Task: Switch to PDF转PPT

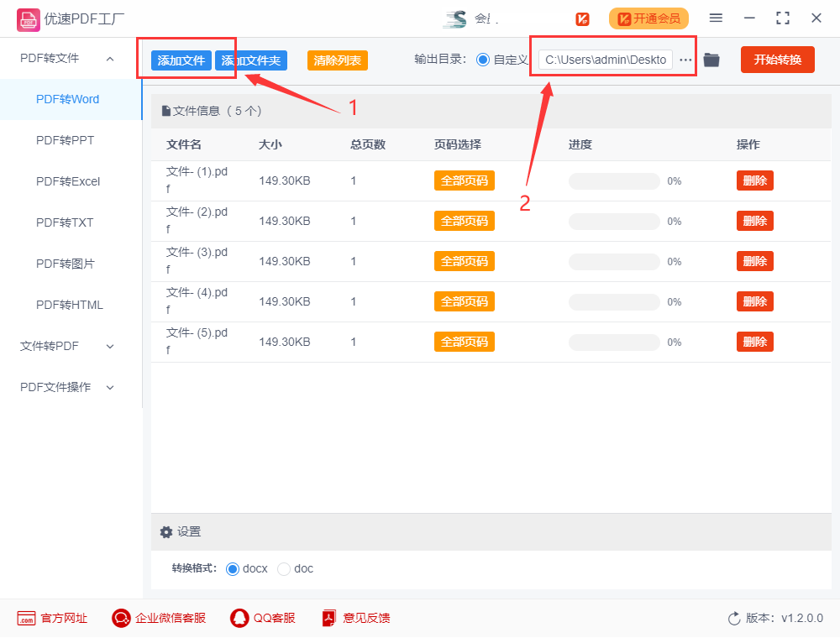Action: (65, 141)
